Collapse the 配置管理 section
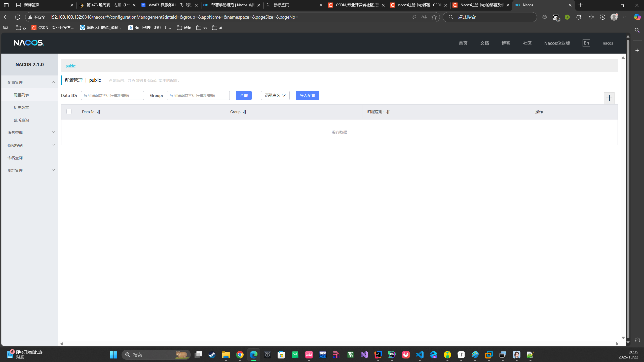 pyautogui.click(x=29, y=82)
